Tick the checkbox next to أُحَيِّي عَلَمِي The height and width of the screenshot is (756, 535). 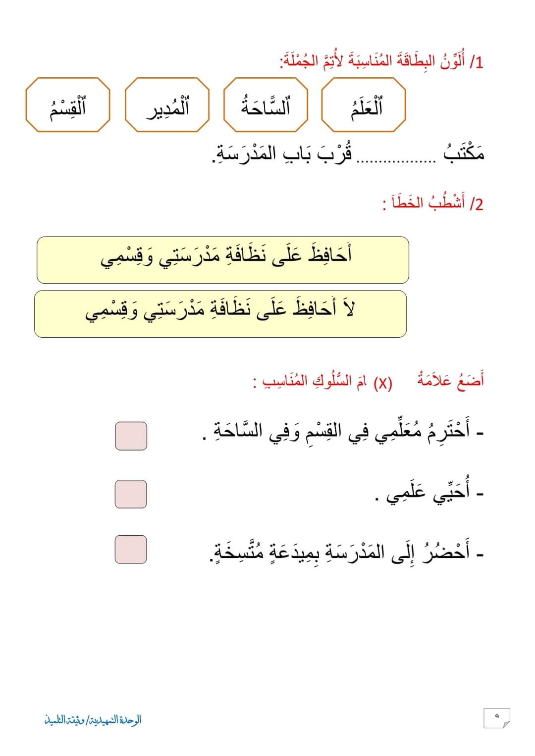[x=131, y=494]
